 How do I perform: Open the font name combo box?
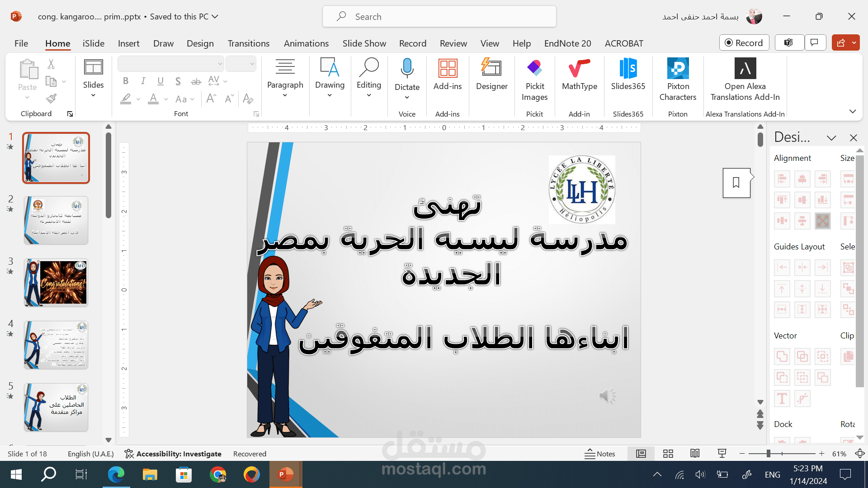(171, 64)
